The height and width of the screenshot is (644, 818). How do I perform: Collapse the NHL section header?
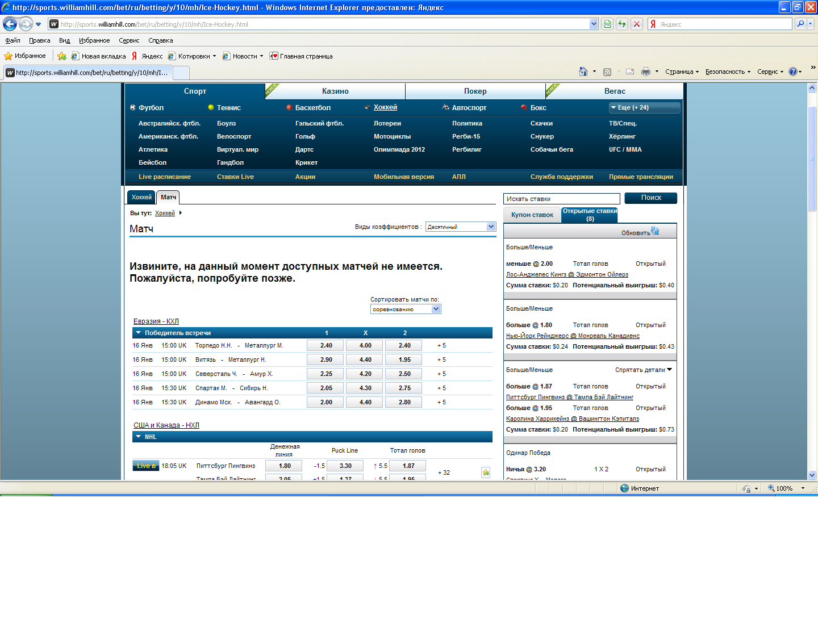click(x=138, y=437)
